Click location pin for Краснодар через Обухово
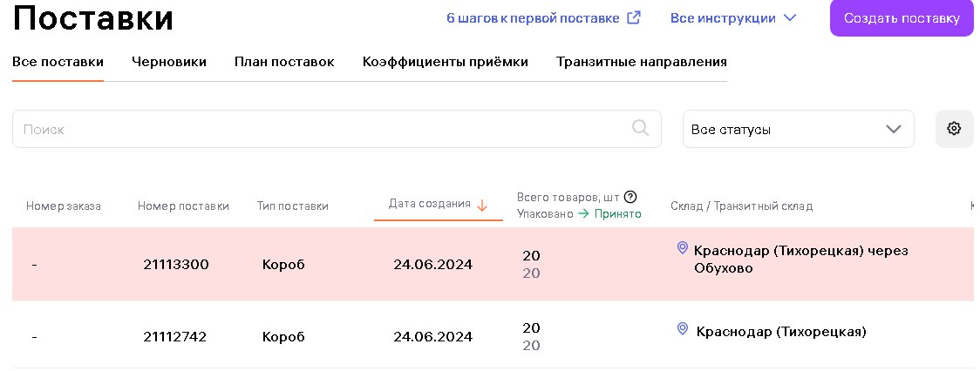 click(683, 248)
